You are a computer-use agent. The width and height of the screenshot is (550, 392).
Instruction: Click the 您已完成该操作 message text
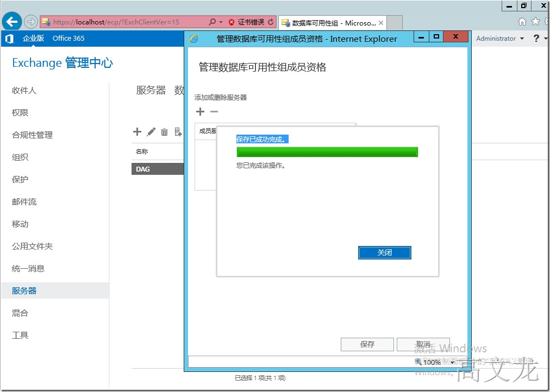click(261, 166)
